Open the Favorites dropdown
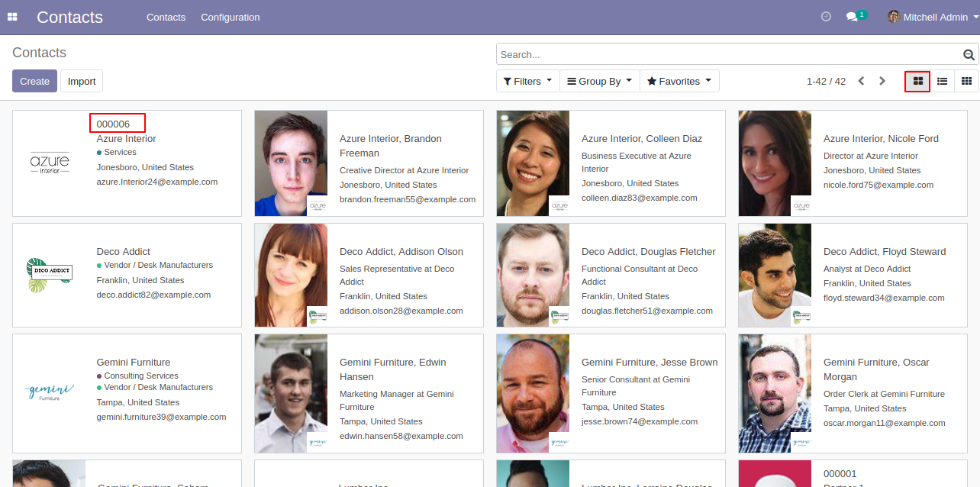 [x=679, y=81]
